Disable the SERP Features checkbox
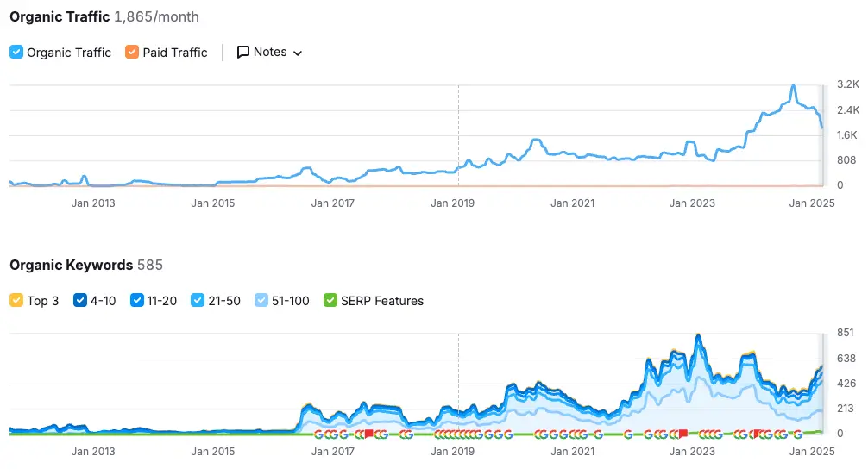Viewport: 868px width, 475px height. (330, 301)
